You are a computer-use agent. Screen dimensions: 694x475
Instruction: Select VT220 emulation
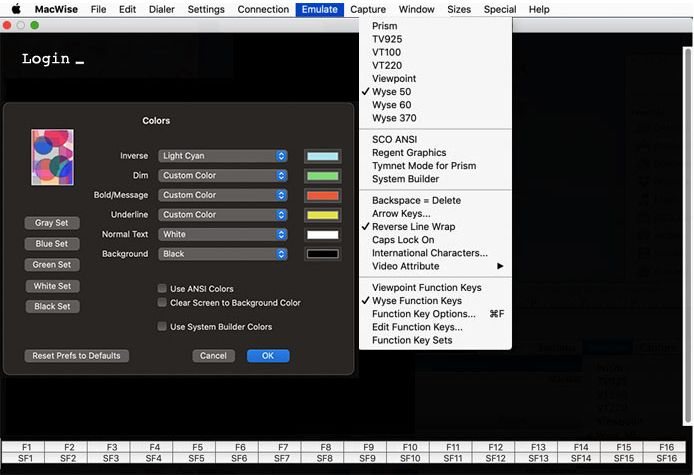coord(436,66)
